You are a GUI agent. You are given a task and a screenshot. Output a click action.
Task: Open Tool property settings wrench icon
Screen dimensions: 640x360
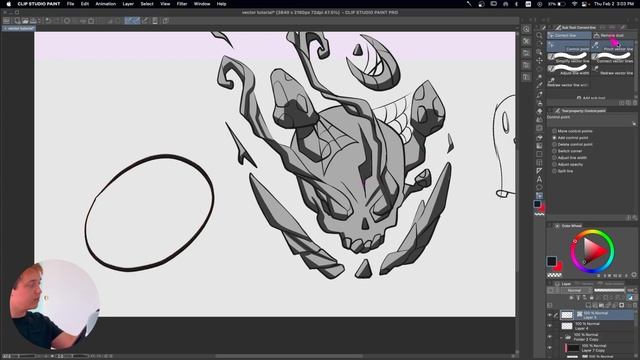634,123
